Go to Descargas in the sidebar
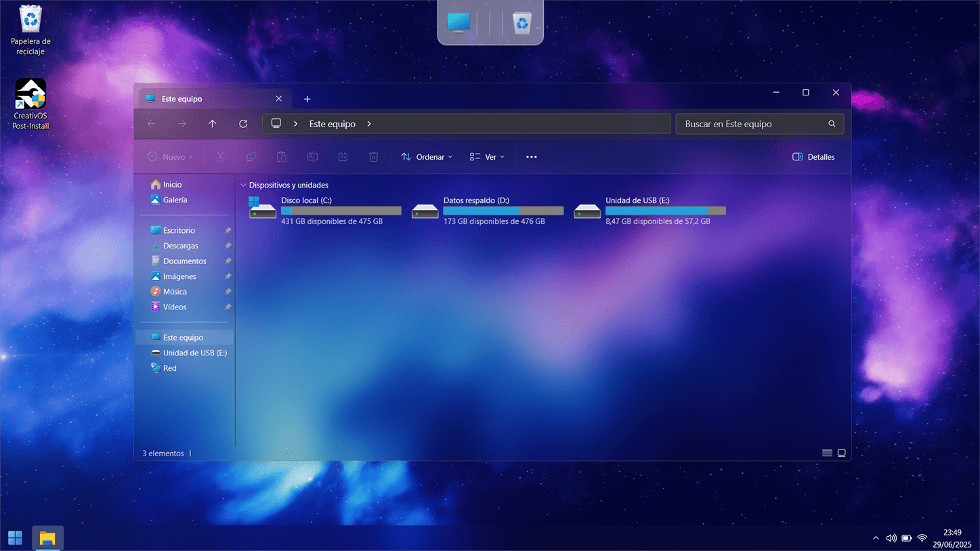 point(180,246)
